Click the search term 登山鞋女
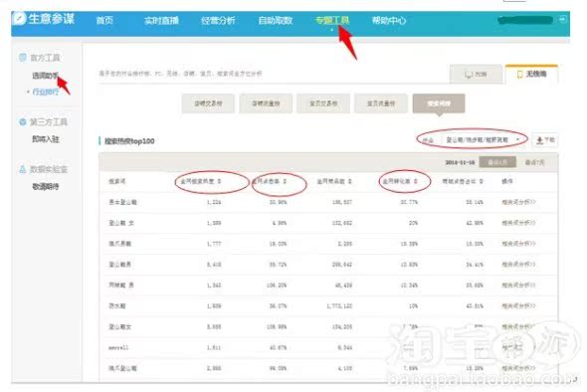 119,327
